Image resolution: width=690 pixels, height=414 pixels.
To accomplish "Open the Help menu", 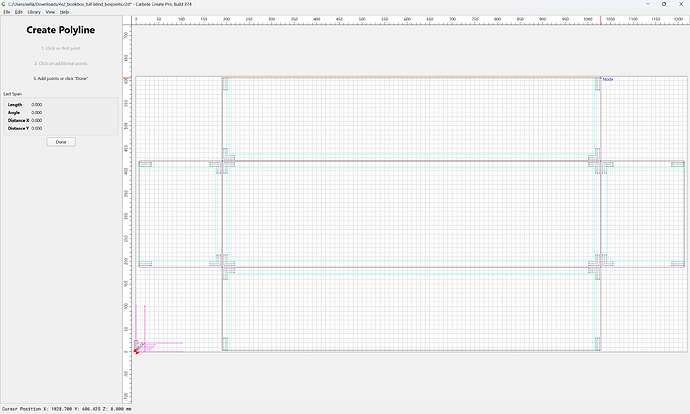I will (64, 12).
